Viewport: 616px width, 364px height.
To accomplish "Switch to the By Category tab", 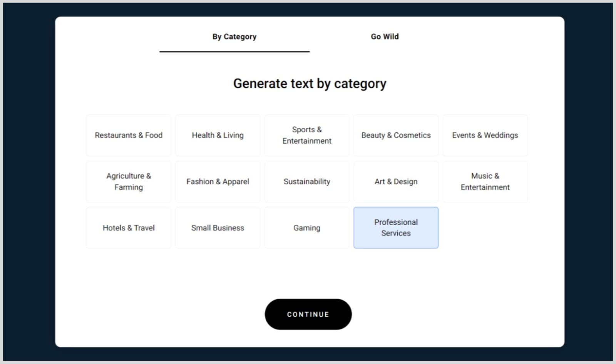I will pyautogui.click(x=234, y=37).
